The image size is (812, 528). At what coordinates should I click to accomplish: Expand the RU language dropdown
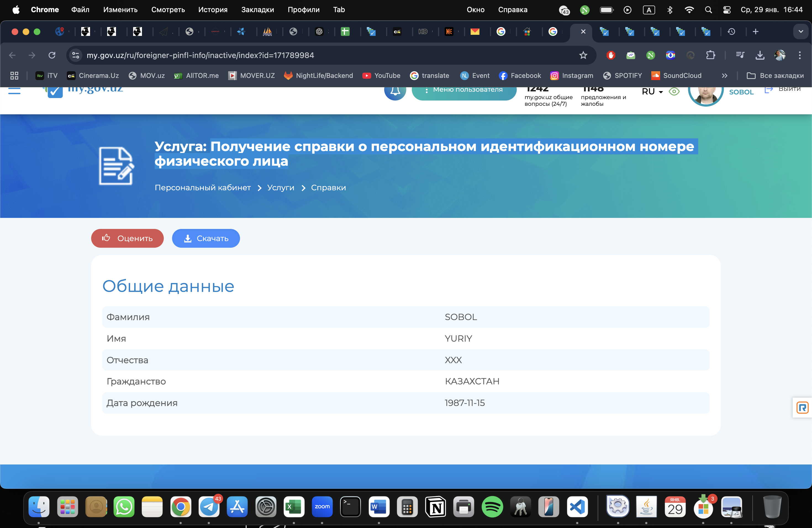click(x=652, y=92)
